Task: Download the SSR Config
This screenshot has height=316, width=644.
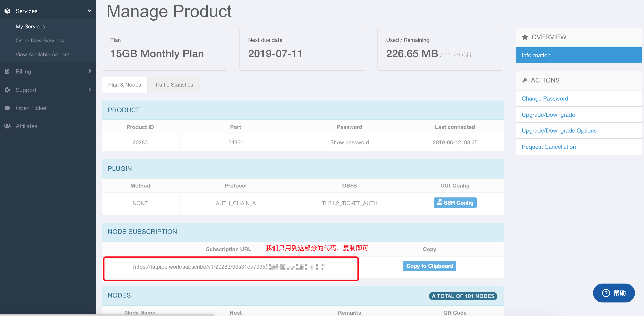Action: (x=455, y=203)
